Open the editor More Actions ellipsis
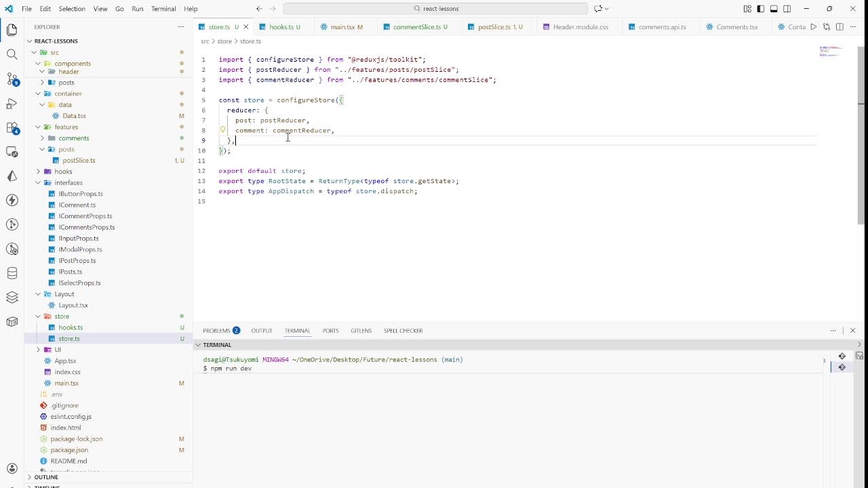This screenshot has width=868, height=488. coord(852,27)
